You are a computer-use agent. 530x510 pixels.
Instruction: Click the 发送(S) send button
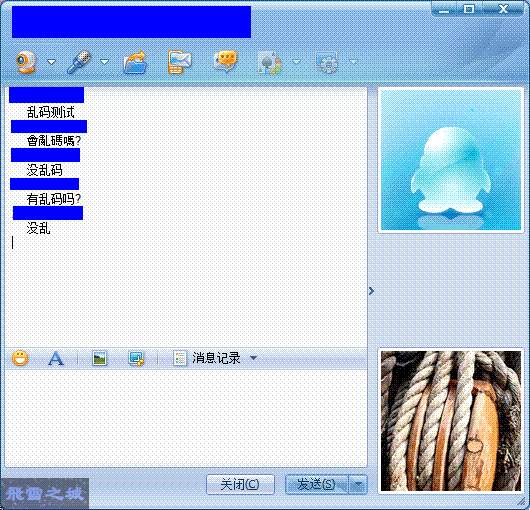point(317,485)
